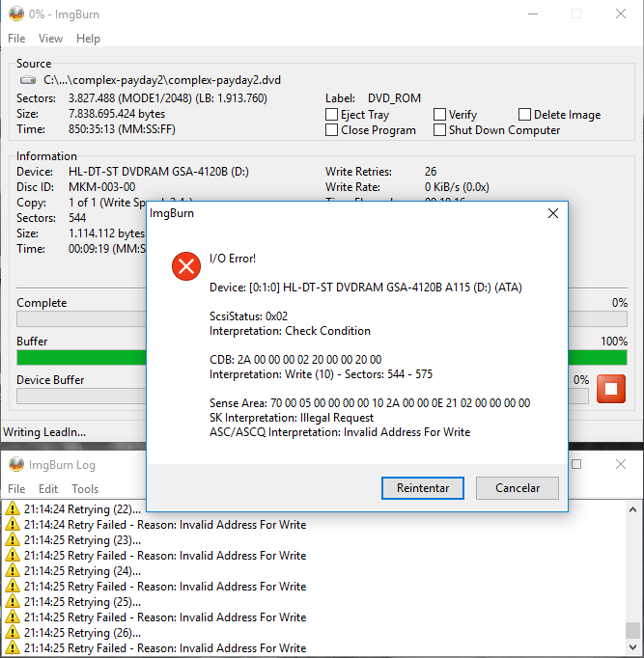Click warning icon beside Retrying (24)

(x=13, y=571)
